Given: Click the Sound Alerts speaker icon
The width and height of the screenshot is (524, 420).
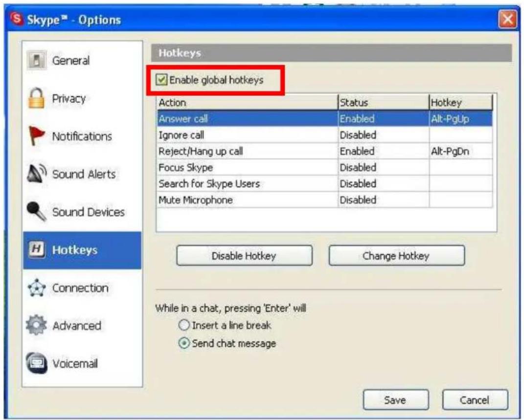Looking at the screenshot, I should click(36, 174).
